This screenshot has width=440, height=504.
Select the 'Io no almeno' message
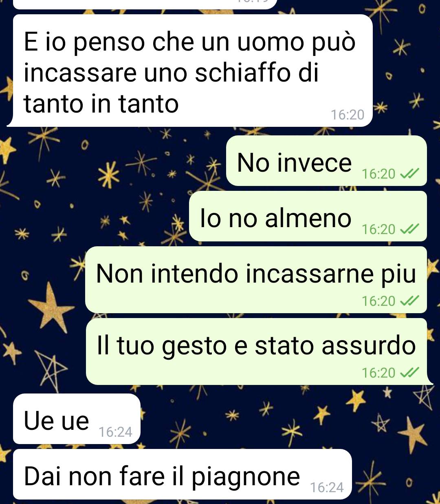[308, 216]
